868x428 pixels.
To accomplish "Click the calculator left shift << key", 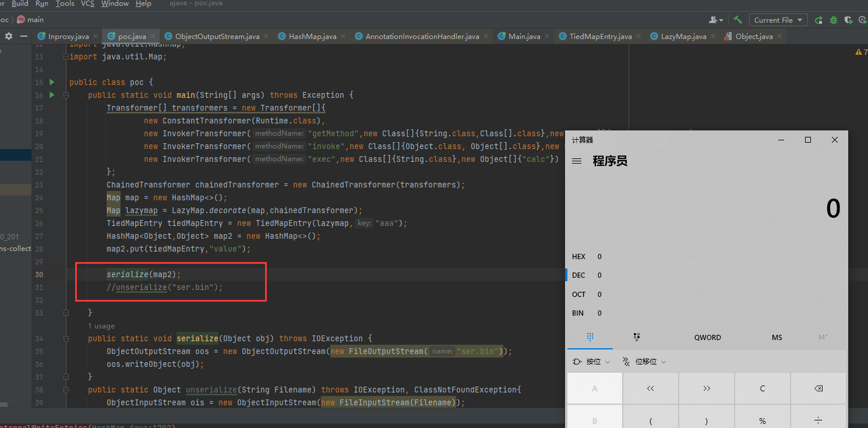I will click(x=650, y=388).
